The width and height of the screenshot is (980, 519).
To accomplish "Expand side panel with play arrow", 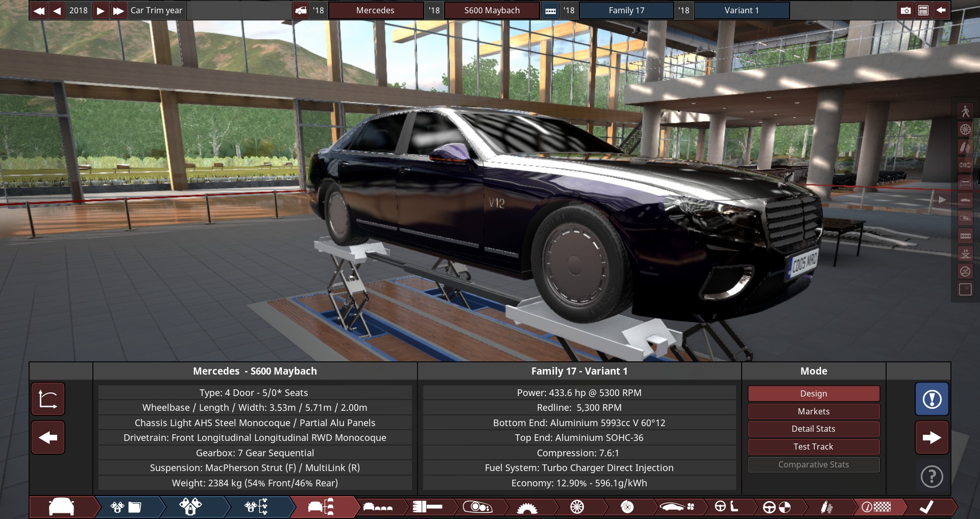I will pos(942,200).
